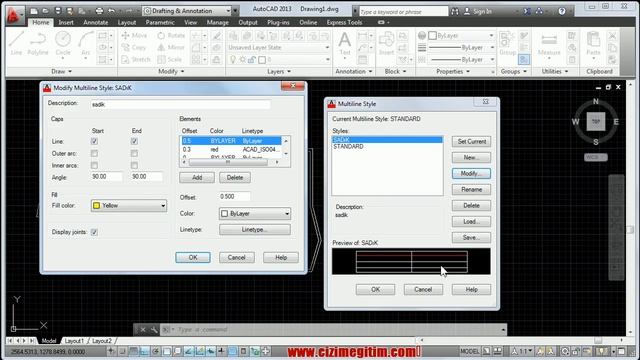Click the Offset field showing 0.500
This screenshot has height=360, width=640.
tap(235, 196)
